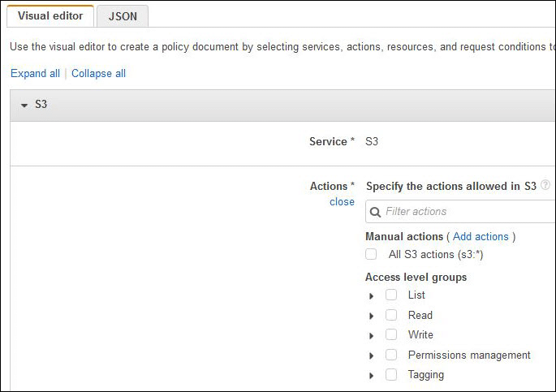Tick the Write access level checkbox
This screenshot has height=392, width=556.
click(x=391, y=334)
